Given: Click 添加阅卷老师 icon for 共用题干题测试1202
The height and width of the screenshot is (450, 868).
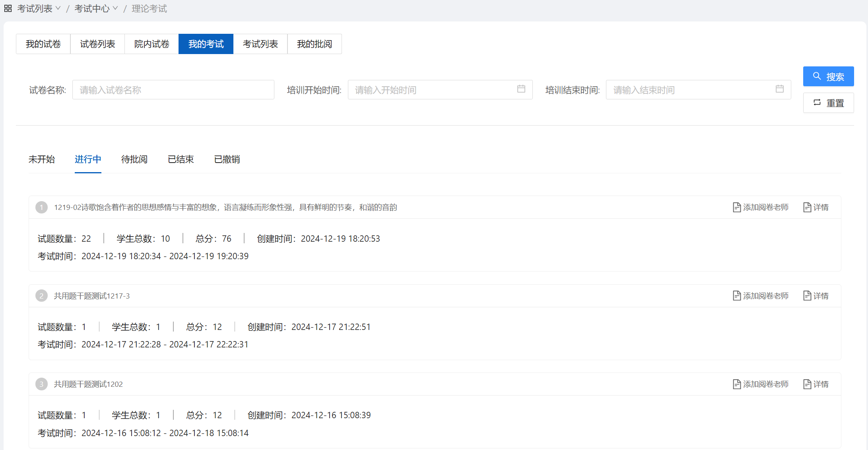Looking at the screenshot, I should (736, 384).
